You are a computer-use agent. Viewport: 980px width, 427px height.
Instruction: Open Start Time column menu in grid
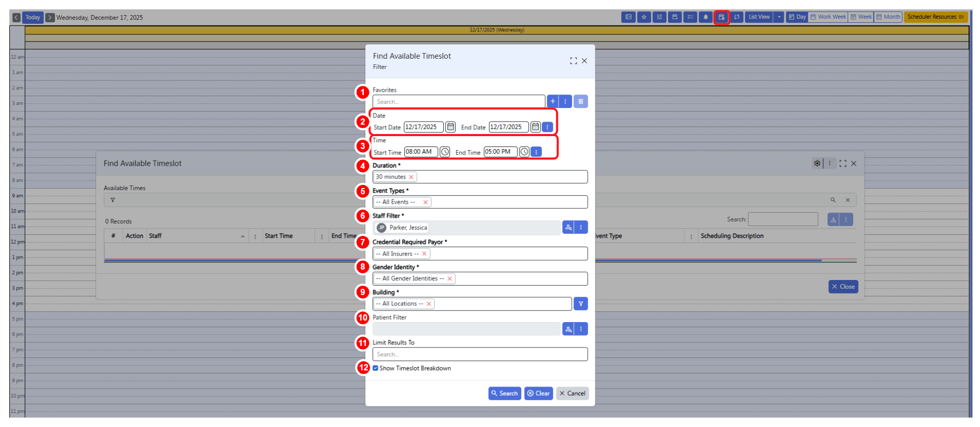point(322,236)
